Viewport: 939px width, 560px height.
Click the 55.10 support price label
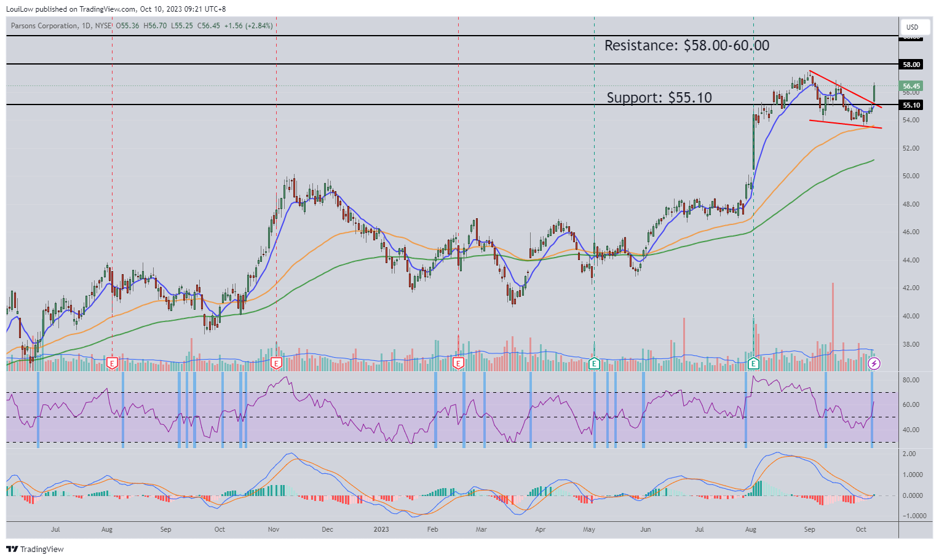(x=911, y=105)
